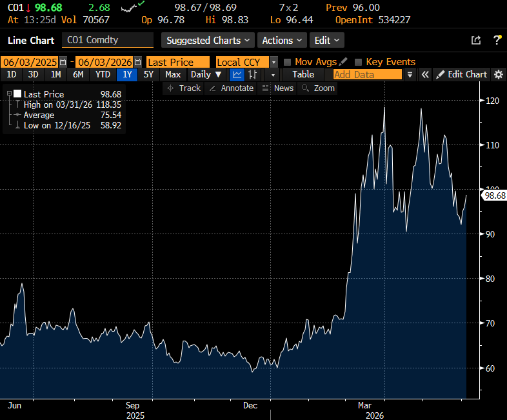Expand the Local CCY currency dropdown arrow

[x=273, y=62]
